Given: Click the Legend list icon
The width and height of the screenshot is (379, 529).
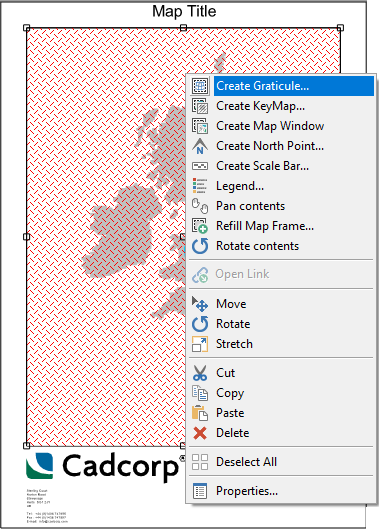Looking at the screenshot, I should click(x=200, y=186).
